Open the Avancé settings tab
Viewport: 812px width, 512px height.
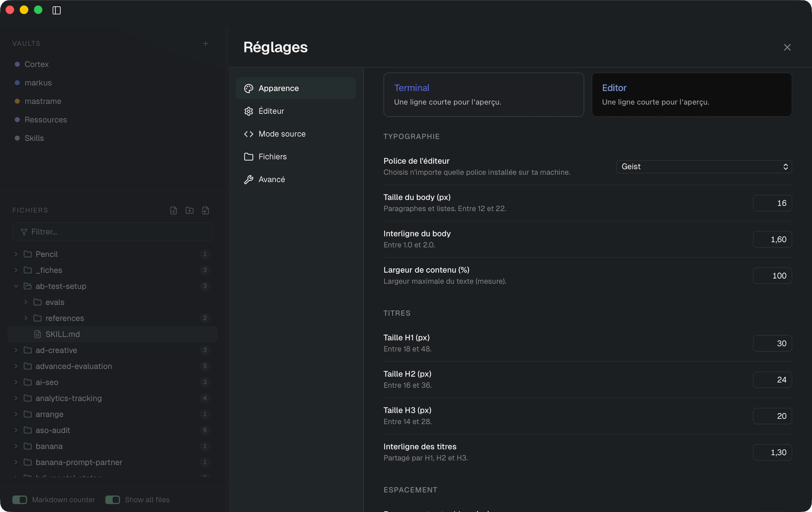(x=296, y=179)
